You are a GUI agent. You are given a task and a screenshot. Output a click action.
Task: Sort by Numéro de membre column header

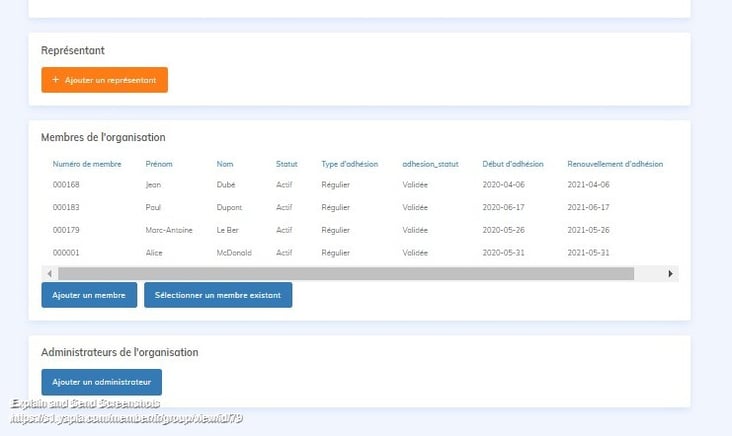tap(87, 164)
